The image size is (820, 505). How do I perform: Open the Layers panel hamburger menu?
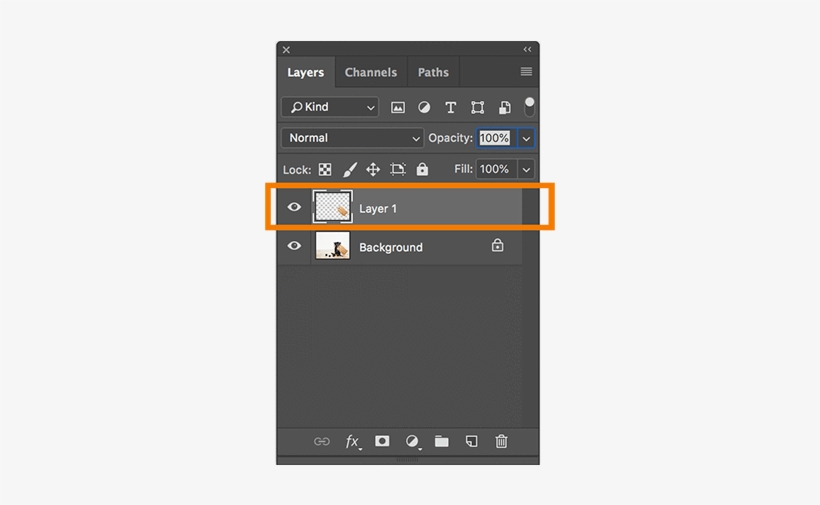(x=526, y=72)
